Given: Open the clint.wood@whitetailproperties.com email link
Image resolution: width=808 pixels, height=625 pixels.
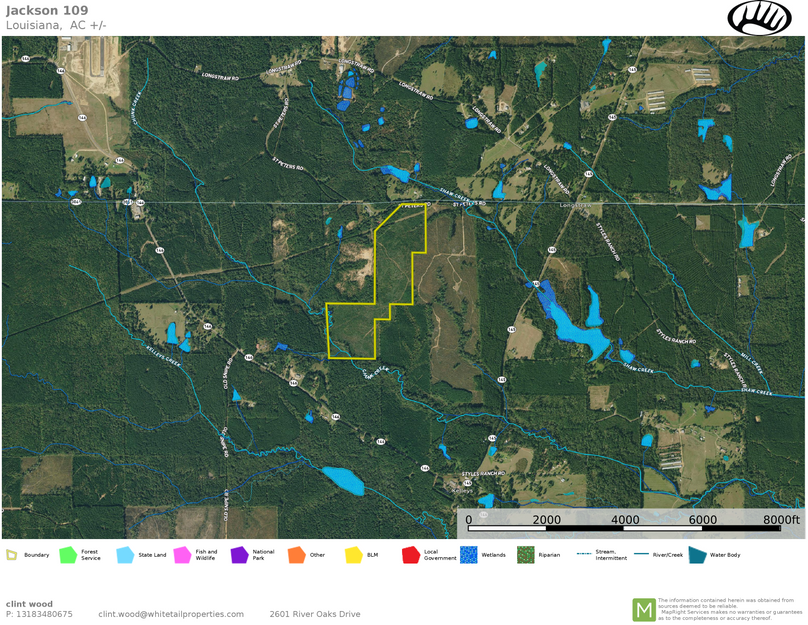Looking at the screenshot, I should (170, 614).
